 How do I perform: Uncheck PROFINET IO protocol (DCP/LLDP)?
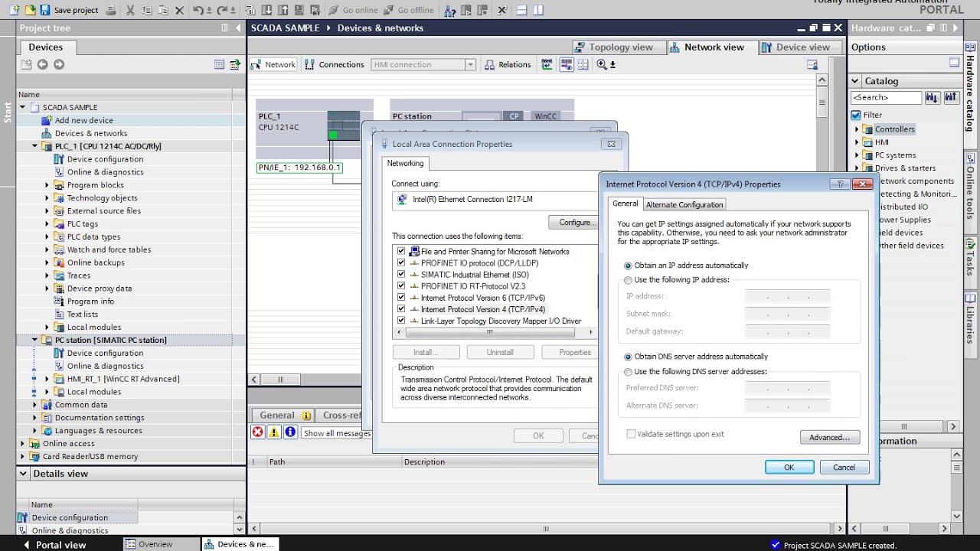[401, 262]
